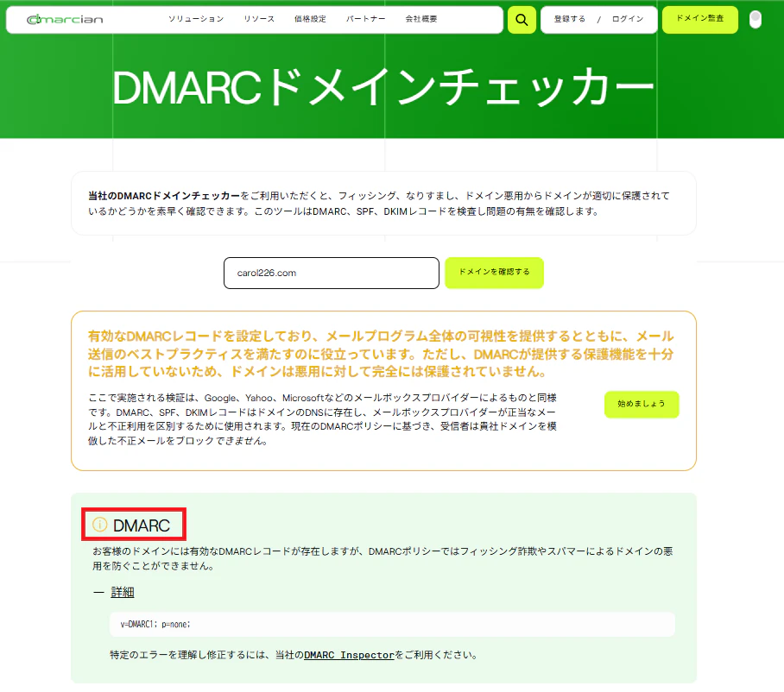784x692 pixels.
Task: Click the ドメイン監査 button
Action: (700, 20)
